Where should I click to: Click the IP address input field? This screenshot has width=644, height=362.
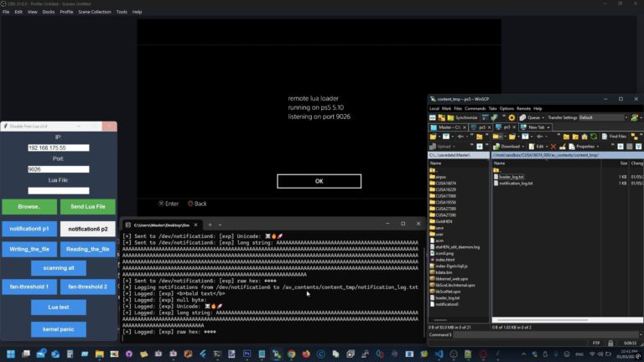tap(59, 147)
